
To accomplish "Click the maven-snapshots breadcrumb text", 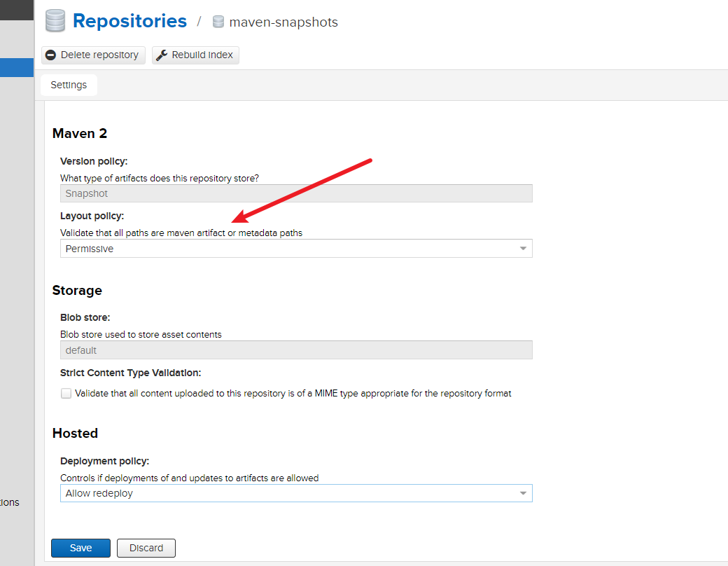I will tap(283, 22).
